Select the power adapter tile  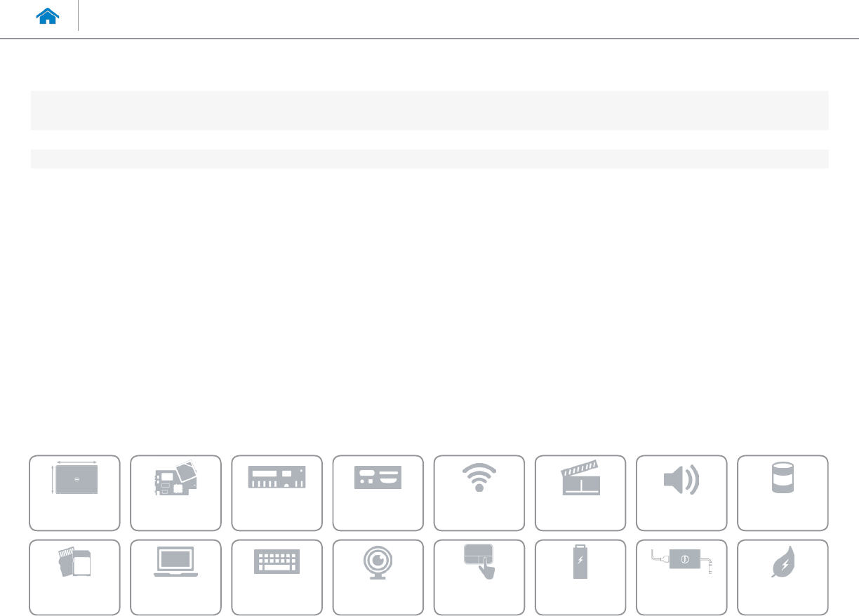click(681, 577)
